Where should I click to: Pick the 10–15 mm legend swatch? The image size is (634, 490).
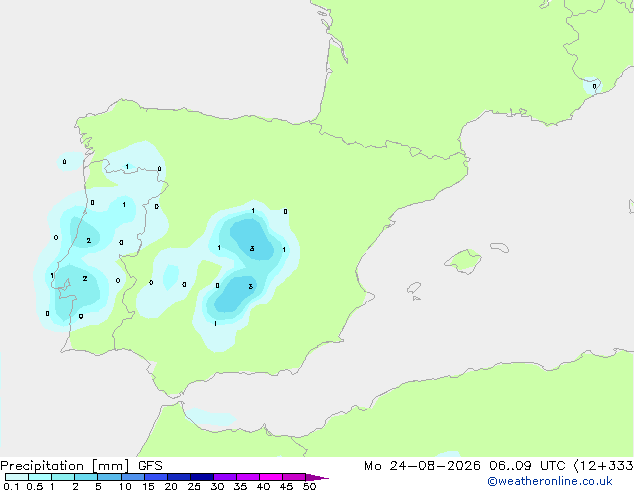(132, 477)
